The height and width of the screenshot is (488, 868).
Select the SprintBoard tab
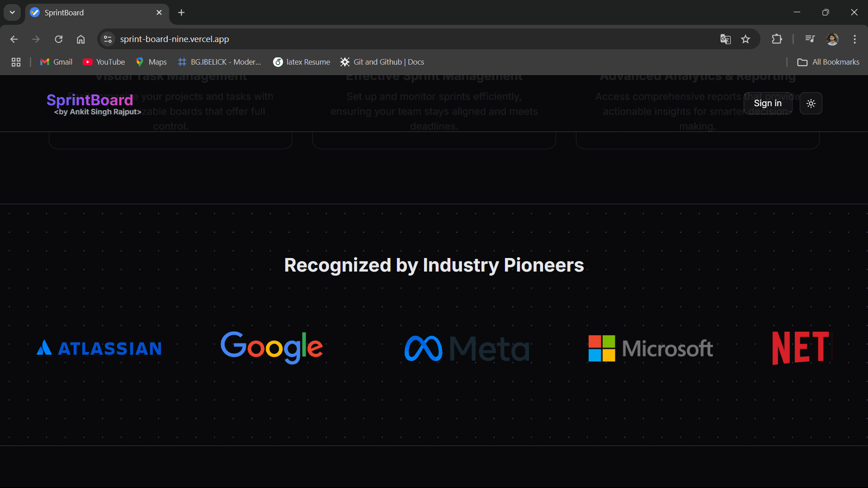click(x=97, y=13)
